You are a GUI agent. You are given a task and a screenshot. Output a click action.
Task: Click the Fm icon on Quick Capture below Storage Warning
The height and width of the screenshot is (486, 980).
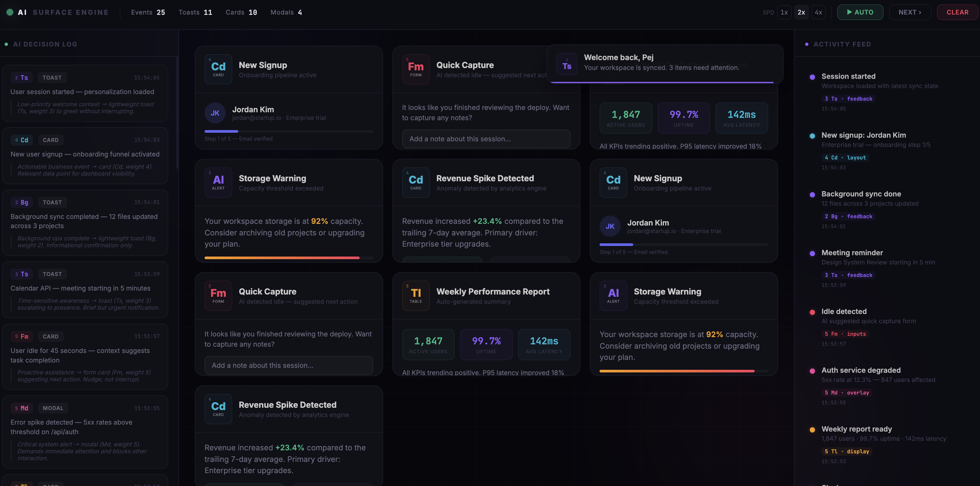[x=218, y=296]
